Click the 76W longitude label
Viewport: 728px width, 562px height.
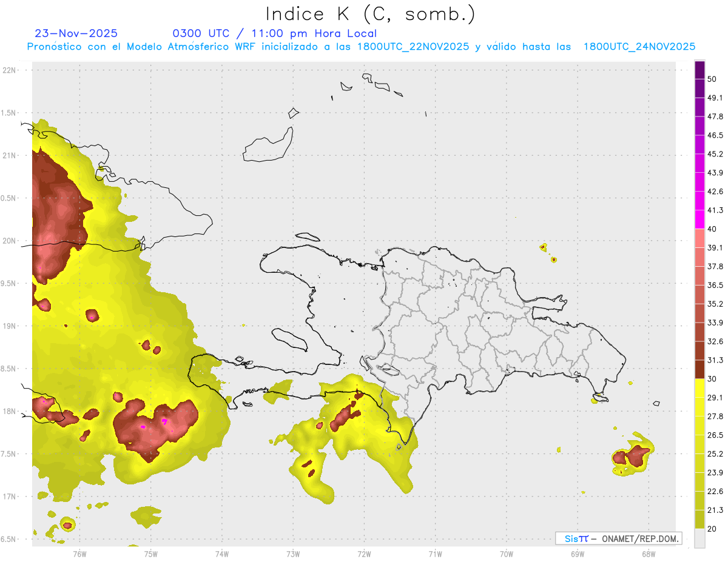click(79, 554)
